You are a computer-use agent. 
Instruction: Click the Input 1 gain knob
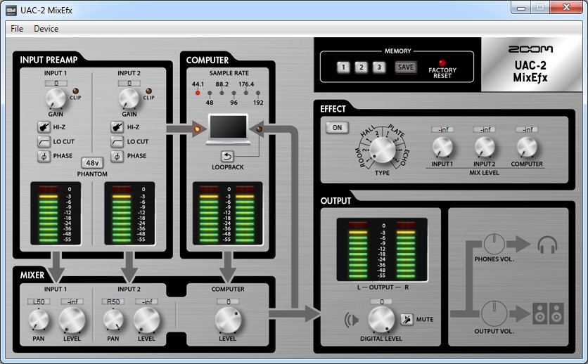(56, 98)
